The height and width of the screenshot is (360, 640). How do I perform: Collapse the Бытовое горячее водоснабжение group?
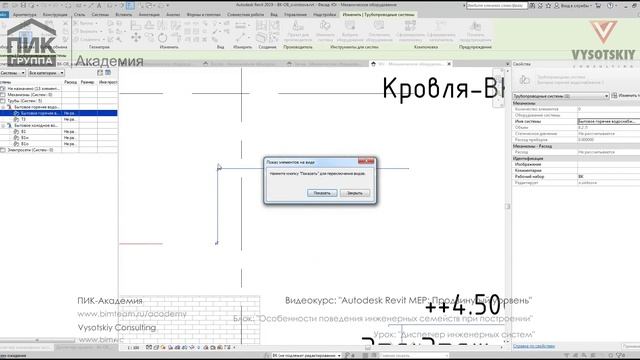(3, 107)
